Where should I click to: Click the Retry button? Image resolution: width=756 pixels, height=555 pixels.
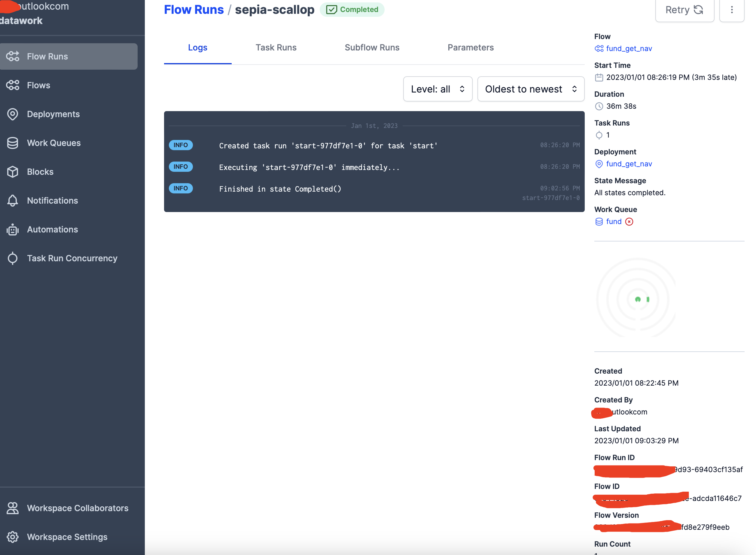click(x=684, y=10)
